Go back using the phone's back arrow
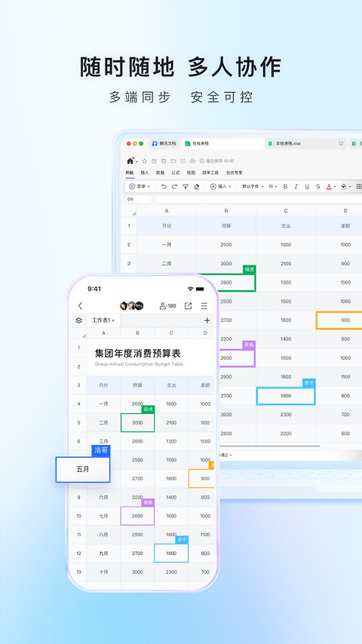Screen dimensions: 362x644 (x=80, y=305)
